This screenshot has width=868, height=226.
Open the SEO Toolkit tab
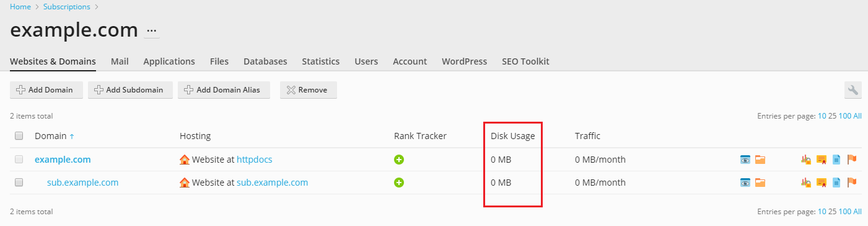pyautogui.click(x=525, y=61)
